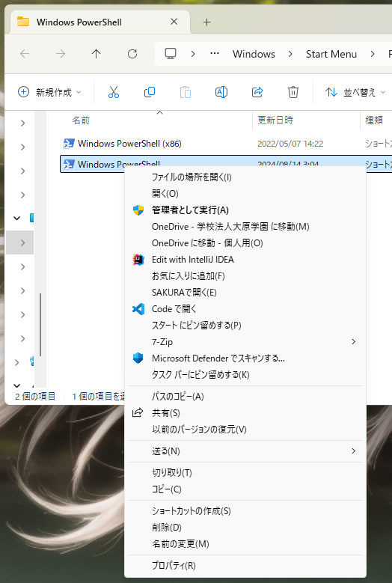Sort by 名前 column header
Image resolution: width=392 pixels, height=583 pixels.
pyautogui.click(x=81, y=120)
